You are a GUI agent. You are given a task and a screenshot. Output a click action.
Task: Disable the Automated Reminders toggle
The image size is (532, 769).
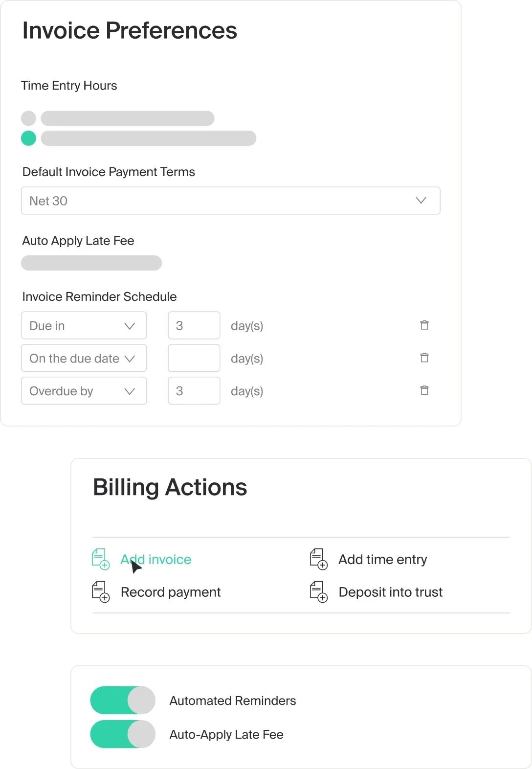pyautogui.click(x=123, y=700)
